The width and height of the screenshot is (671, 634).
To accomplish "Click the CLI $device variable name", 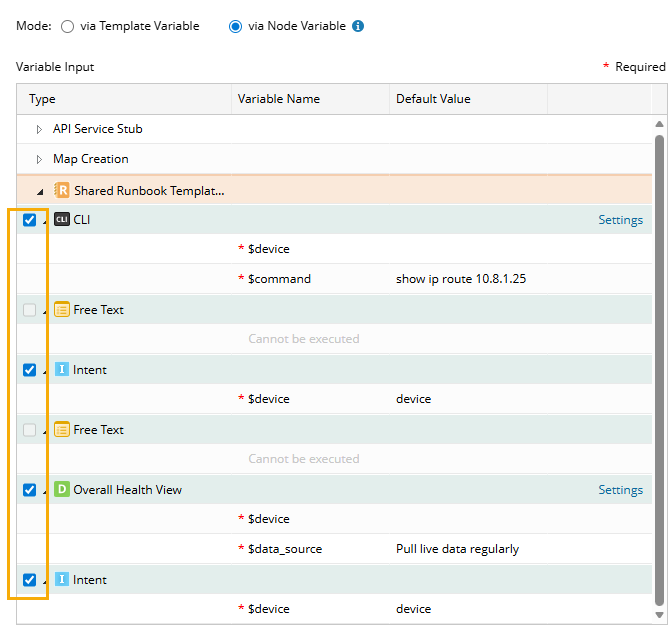I will (269, 249).
